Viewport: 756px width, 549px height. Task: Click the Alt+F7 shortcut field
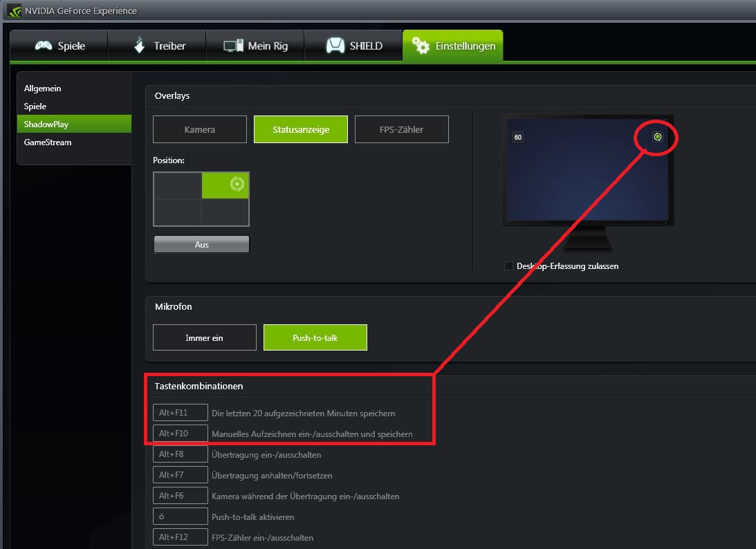181,475
